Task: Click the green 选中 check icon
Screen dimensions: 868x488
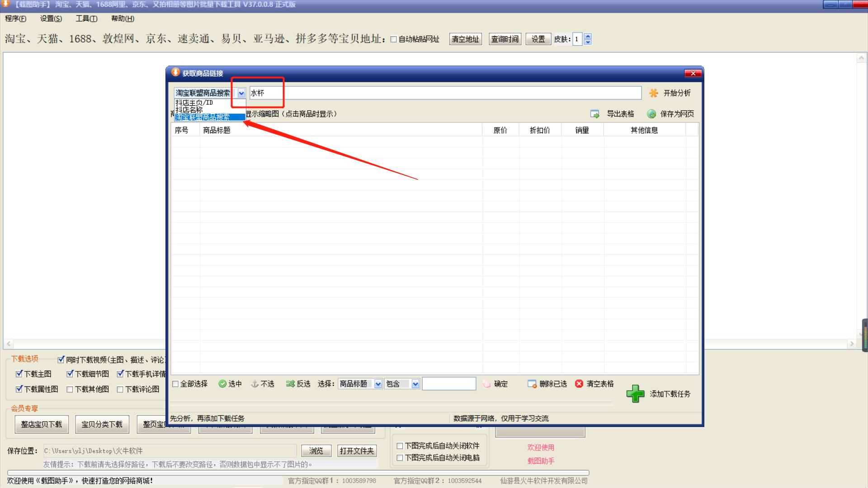Action: [222, 384]
